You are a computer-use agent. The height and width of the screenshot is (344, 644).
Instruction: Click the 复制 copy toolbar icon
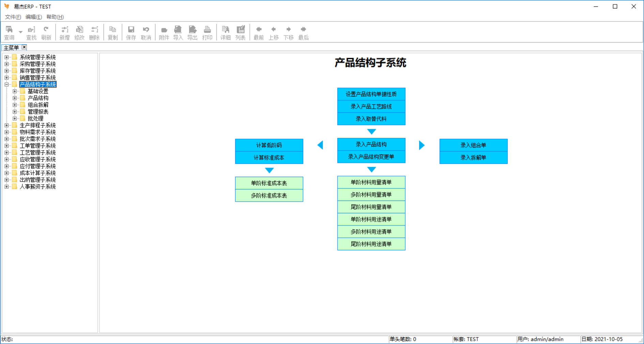(113, 33)
